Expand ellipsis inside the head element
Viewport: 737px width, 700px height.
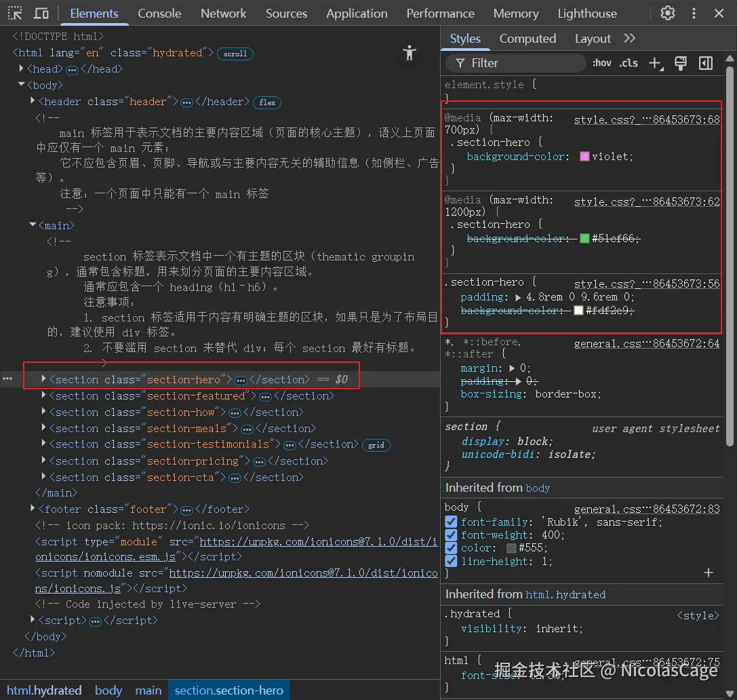point(72,70)
